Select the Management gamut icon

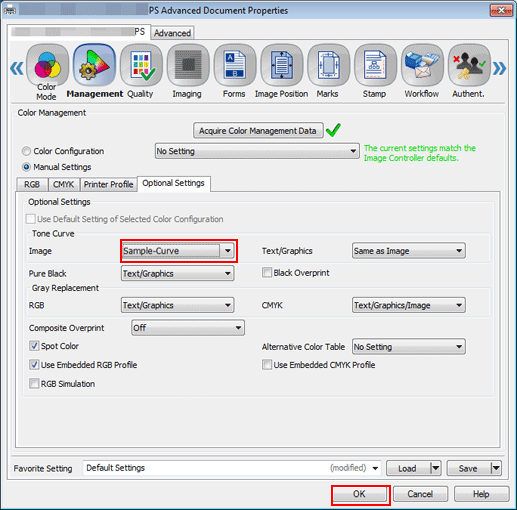tap(94, 65)
